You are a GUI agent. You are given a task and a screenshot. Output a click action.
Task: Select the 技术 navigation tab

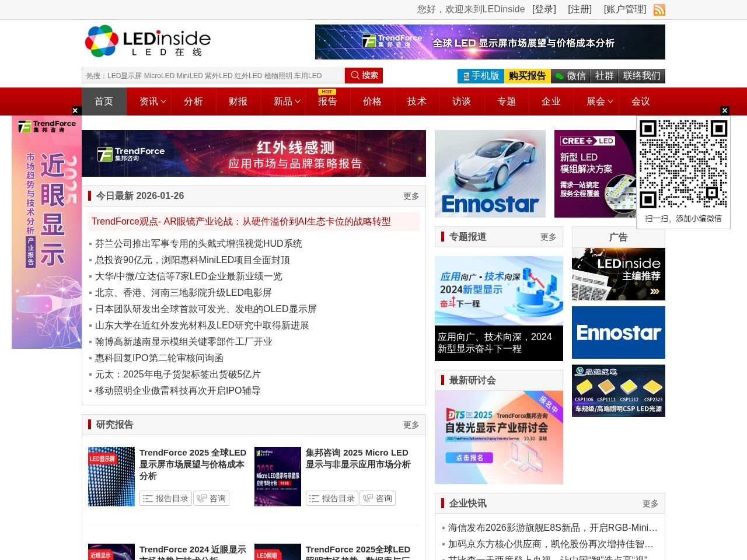417,101
